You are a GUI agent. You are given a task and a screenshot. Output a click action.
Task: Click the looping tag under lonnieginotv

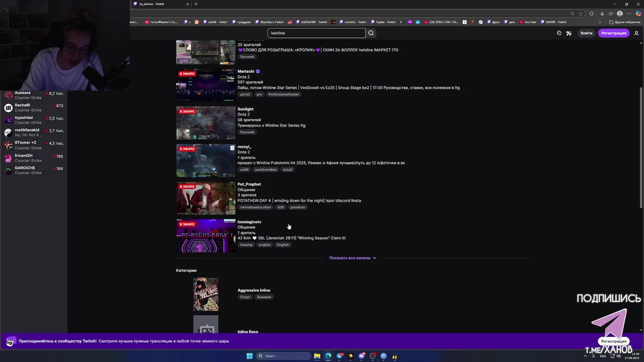pyautogui.click(x=247, y=245)
